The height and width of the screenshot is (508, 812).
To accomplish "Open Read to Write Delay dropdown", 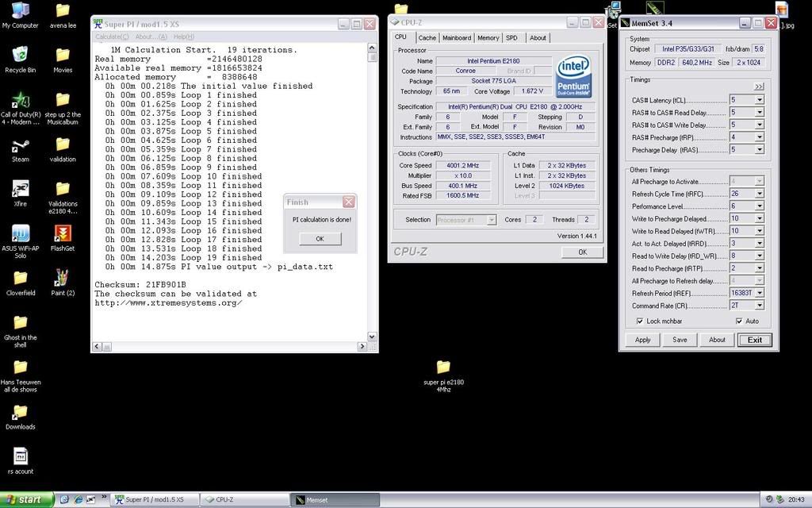I will (x=759, y=256).
